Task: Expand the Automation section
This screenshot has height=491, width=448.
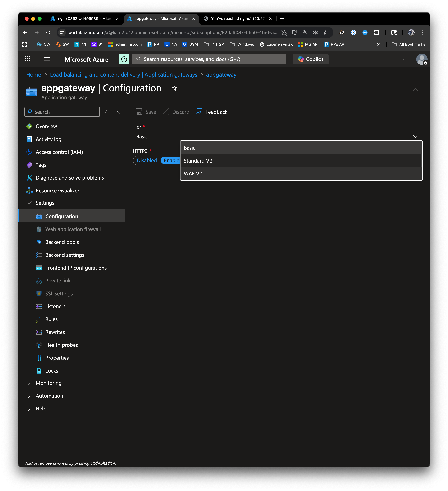Action: [x=49, y=396]
